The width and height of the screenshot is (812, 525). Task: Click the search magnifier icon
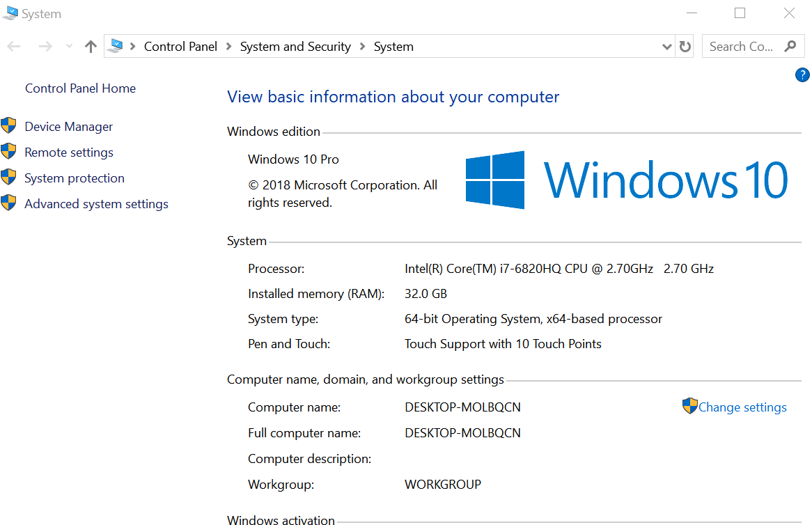(x=790, y=46)
